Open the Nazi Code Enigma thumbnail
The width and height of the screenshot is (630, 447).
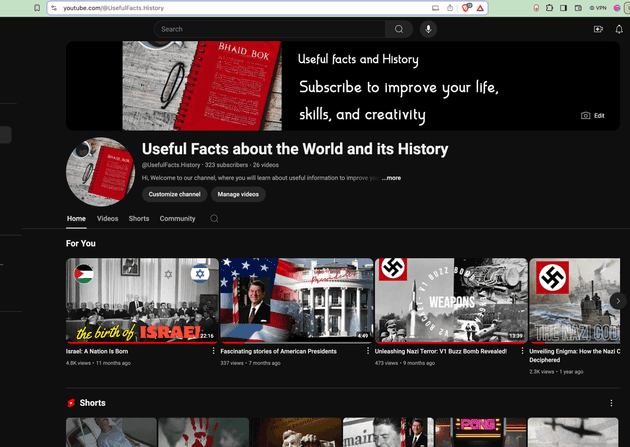coord(575,300)
